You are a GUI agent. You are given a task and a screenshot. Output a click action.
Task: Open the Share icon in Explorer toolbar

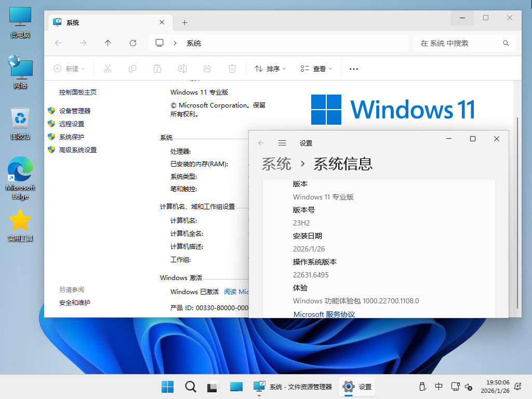coord(207,68)
